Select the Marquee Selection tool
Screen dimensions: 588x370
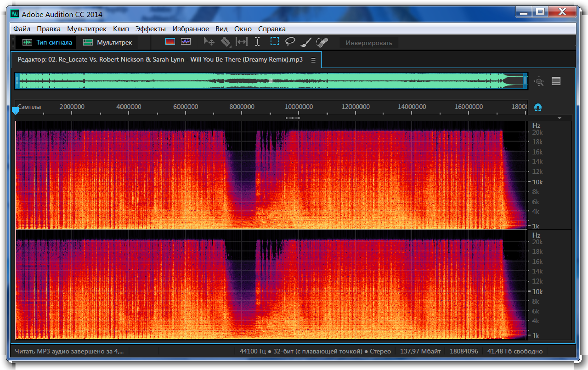coord(274,41)
